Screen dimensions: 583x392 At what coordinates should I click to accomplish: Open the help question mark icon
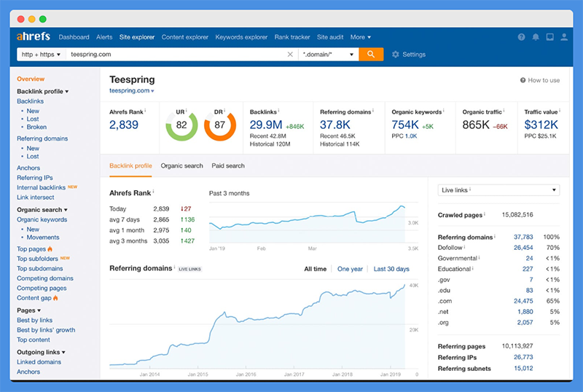click(521, 37)
